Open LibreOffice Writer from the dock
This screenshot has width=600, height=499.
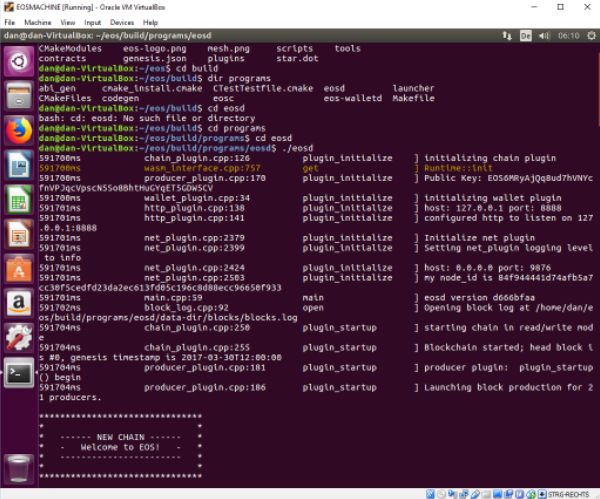pyautogui.click(x=18, y=165)
